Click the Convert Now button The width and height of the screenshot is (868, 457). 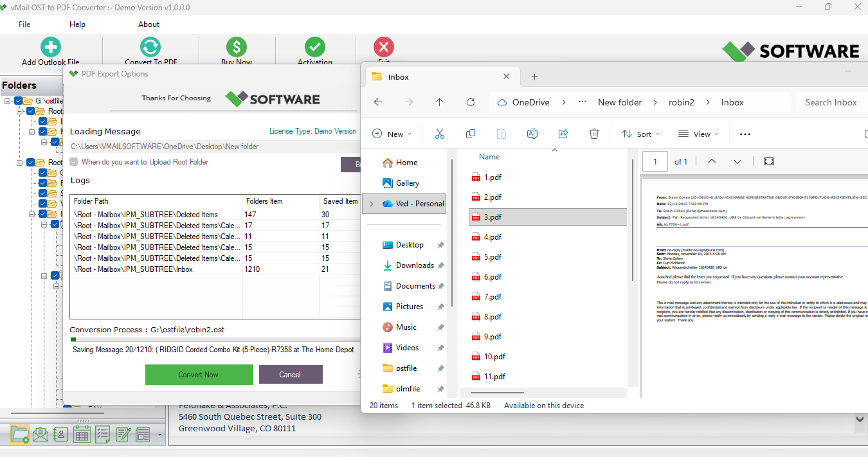coord(199,375)
